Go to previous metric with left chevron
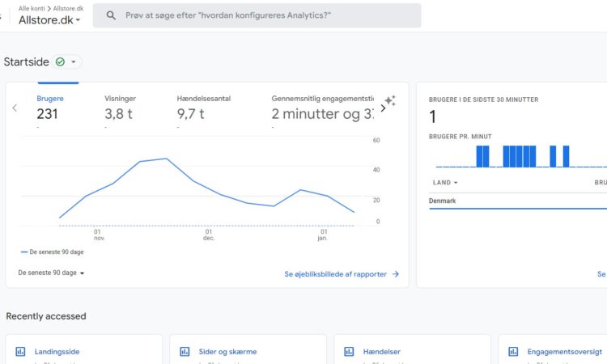607x364 pixels. click(15, 108)
